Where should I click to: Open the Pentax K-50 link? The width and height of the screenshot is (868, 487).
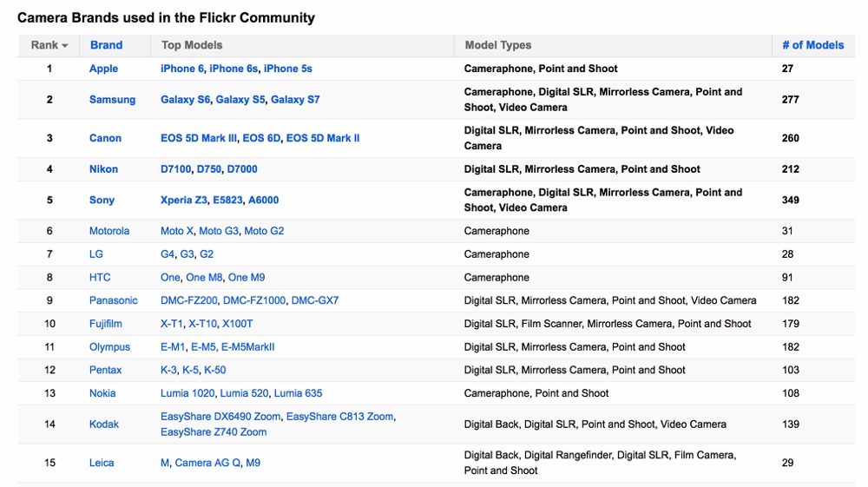click(x=214, y=370)
